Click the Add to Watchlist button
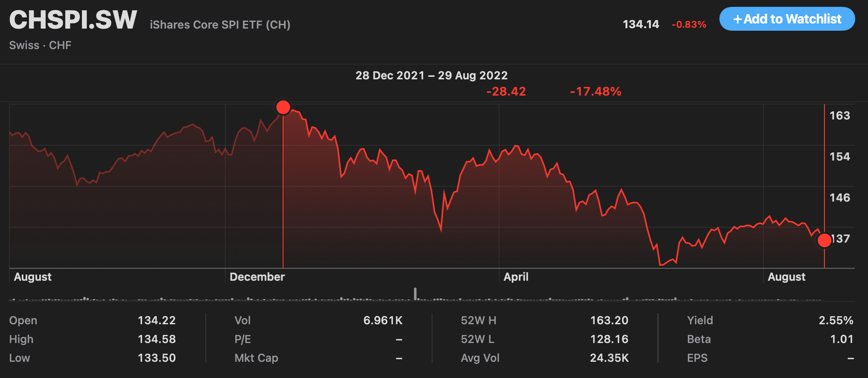This screenshot has height=378, width=868. click(787, 19)
